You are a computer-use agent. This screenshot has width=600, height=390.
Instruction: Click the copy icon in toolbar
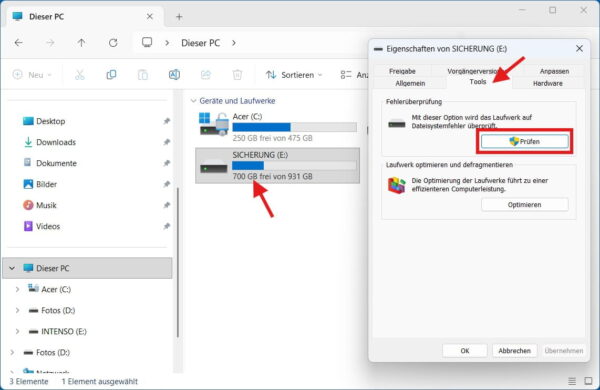tap(111, 75)
